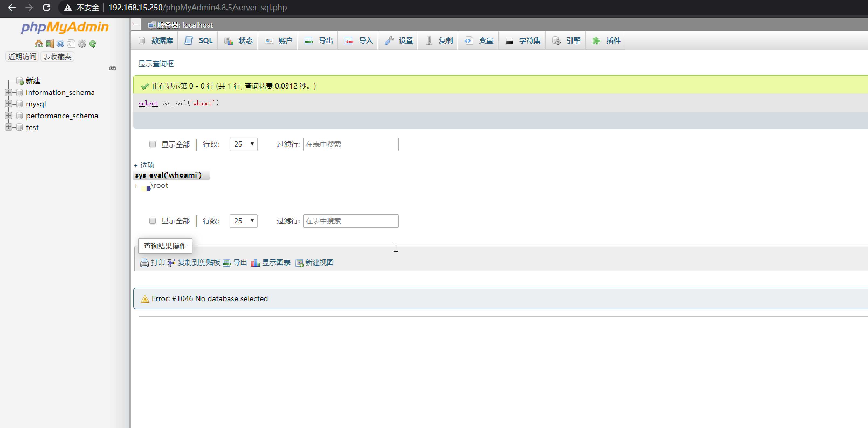Click the 表收藏夹 button
868x428 pixels.
pyautogui.click(x=57, y=57)
